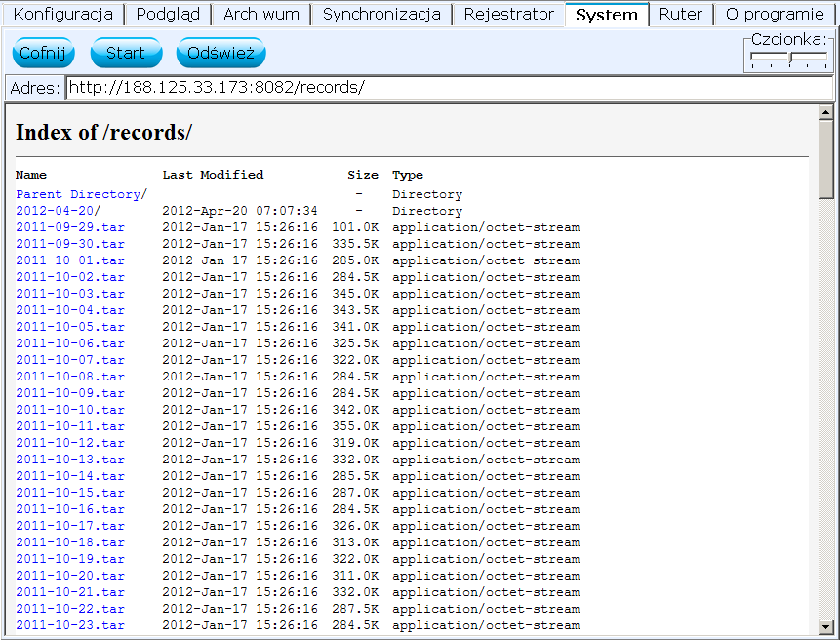Download 2011-09-30.tar file
The height and width of the screenshot is (640, 840).
click(70, 244)
